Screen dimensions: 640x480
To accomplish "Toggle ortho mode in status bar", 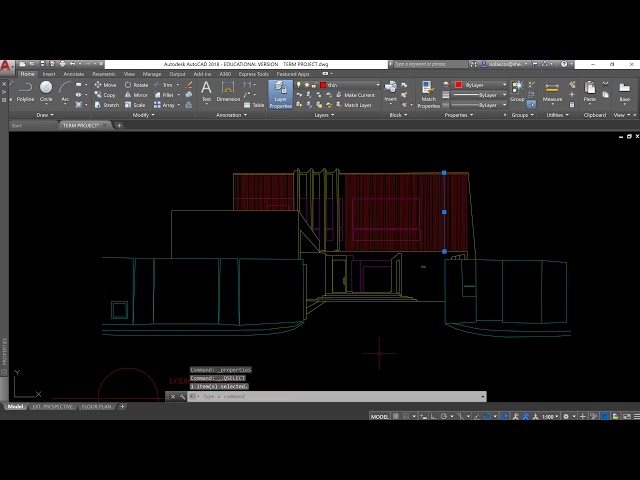I will [433, 416].
